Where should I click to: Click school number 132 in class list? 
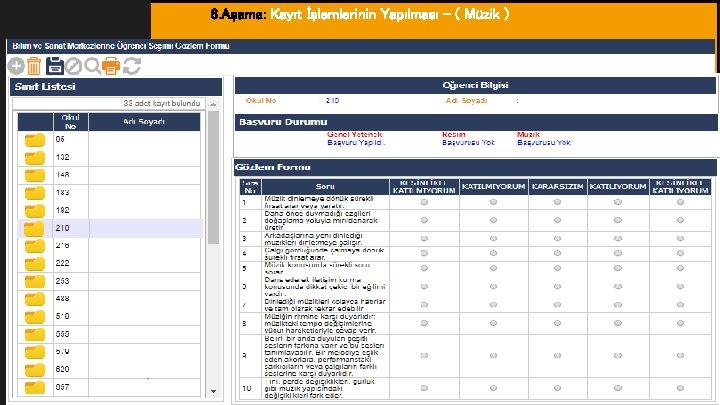[62, 158]
